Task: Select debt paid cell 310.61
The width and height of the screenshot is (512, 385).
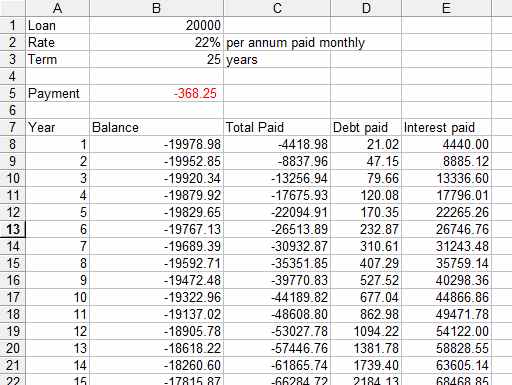Action: pyautogui.click(x=366, y=246)
